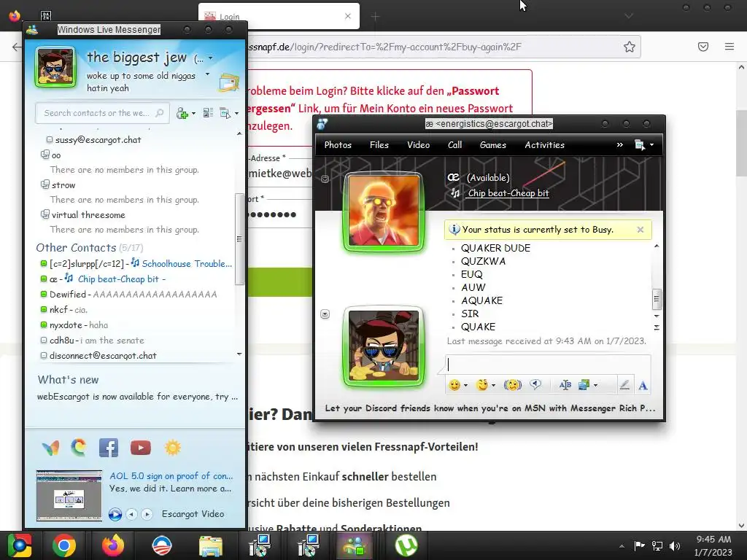Change contact list layout icon
The width and height of the screenshot is (747, 560).
(x=208, y=113)
